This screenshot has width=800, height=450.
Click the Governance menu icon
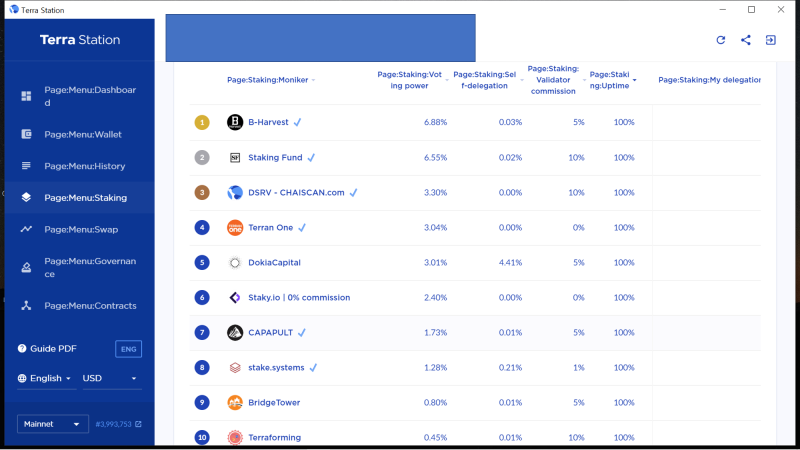(x=26, y=267)
